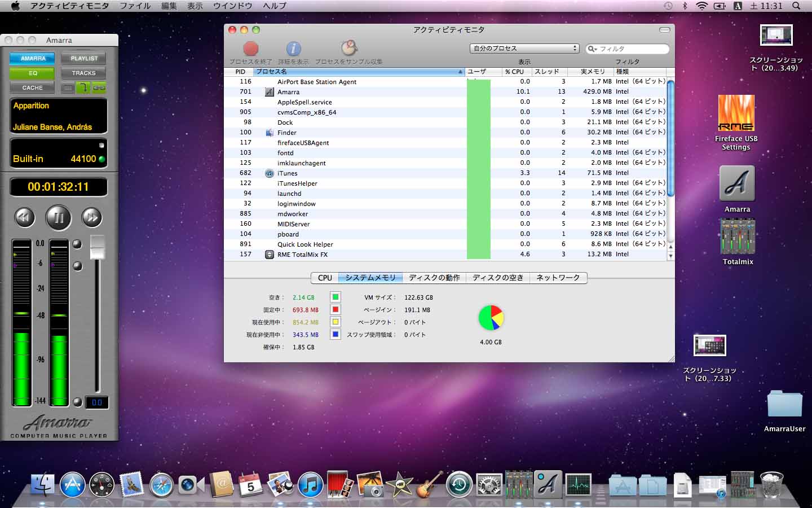The height and width of the screenshot is (508, 812).
Task: Select the AmarraUser folder on desktop
Action: coord(784,410)
